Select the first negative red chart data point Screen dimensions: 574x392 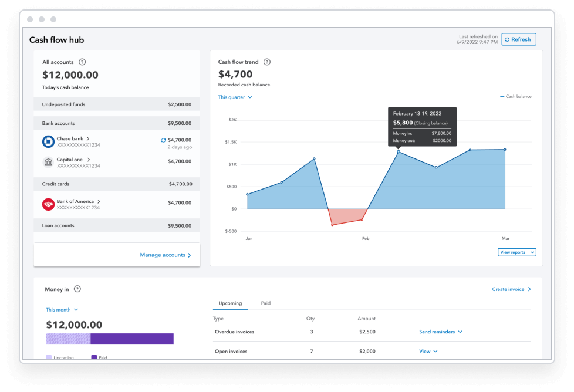(332, 225)
